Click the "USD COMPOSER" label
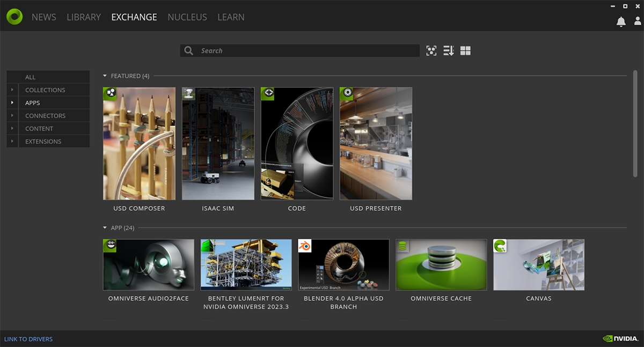The height and width of the screenshot is (347, 644). (x=140, y=208)
